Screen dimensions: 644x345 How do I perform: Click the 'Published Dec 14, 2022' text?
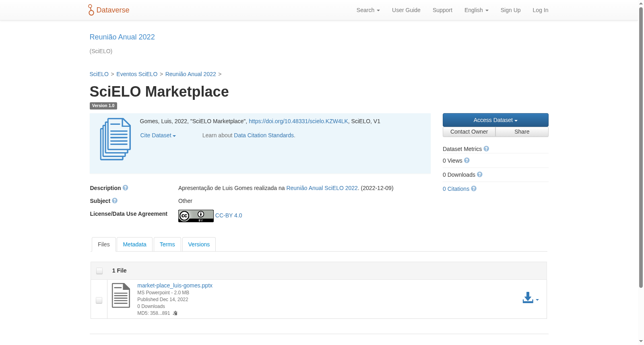pyautogui.click(x=163, y=300)
